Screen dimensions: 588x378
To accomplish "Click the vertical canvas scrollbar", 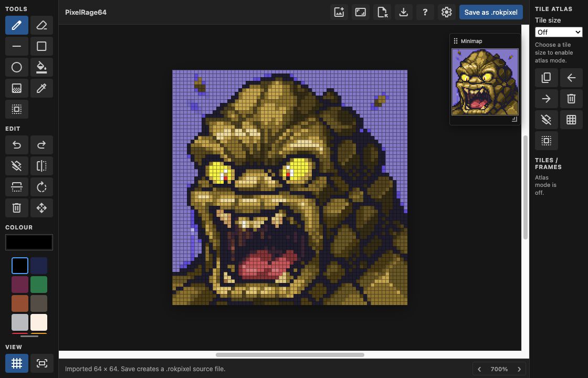I will click(x=526, y=187).
